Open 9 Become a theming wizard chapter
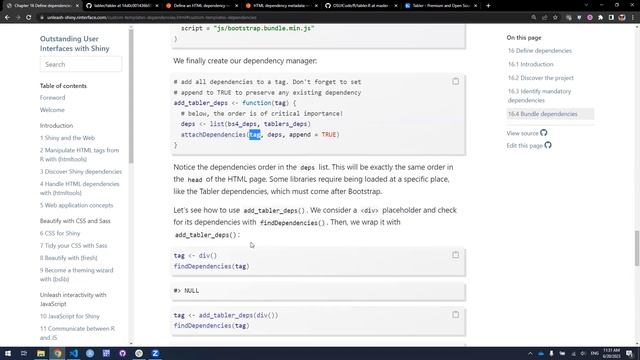Image resolution: width=640 pixels, height=360 pixels. coord(77,275)
